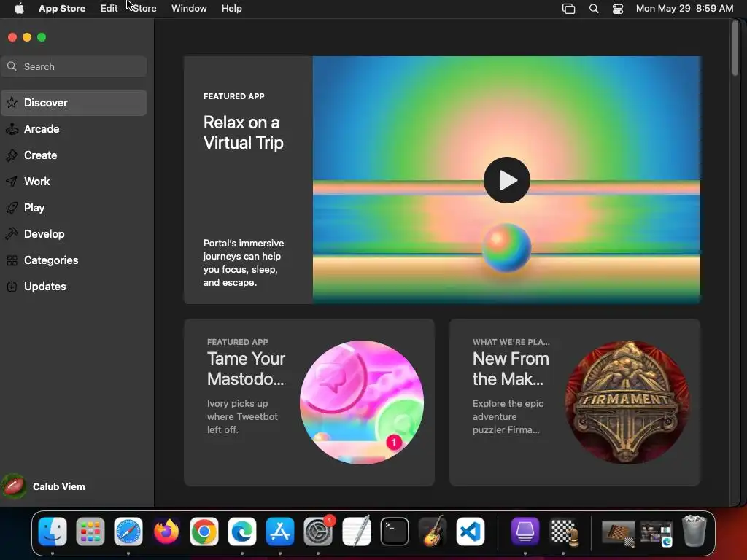Viewport: 747px width, 560px height.
Task: Launch Google Chrome from the Dock
Action: 204,532
